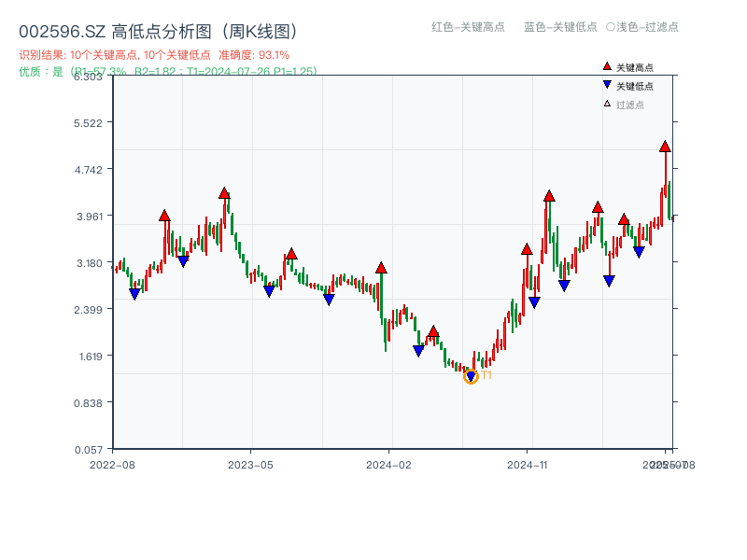Click the second-to-last blue low marker
Viewport: 747px width, 560px height.
[609, 281]
